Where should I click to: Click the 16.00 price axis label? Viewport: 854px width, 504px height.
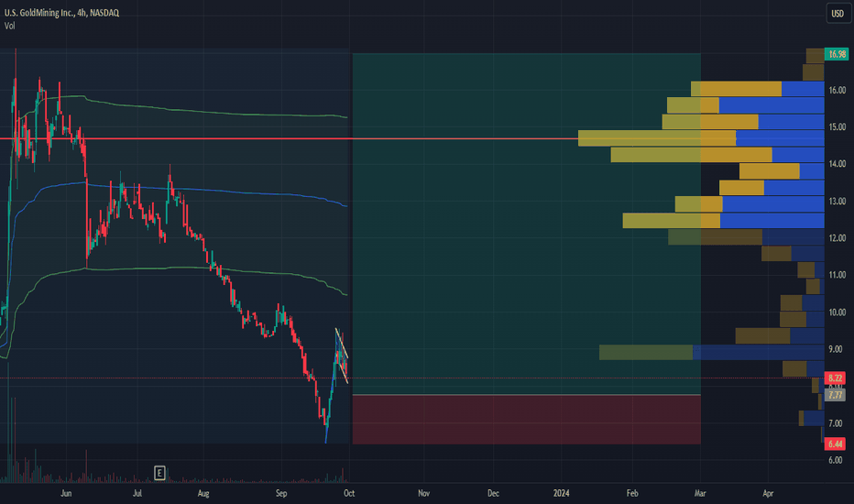pyautogui.click(x=838, y=91)
